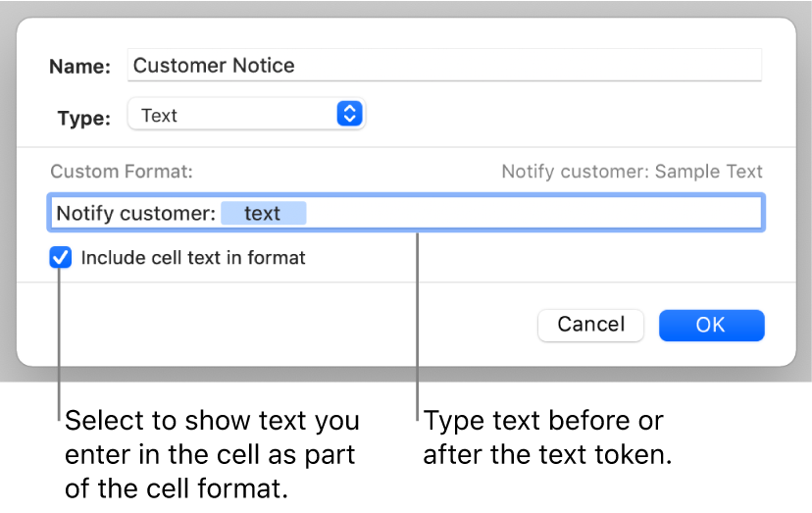Click the Type: label
Image resolution: width=812 pixels, height=513 pixels.
[x=84, y=118]
